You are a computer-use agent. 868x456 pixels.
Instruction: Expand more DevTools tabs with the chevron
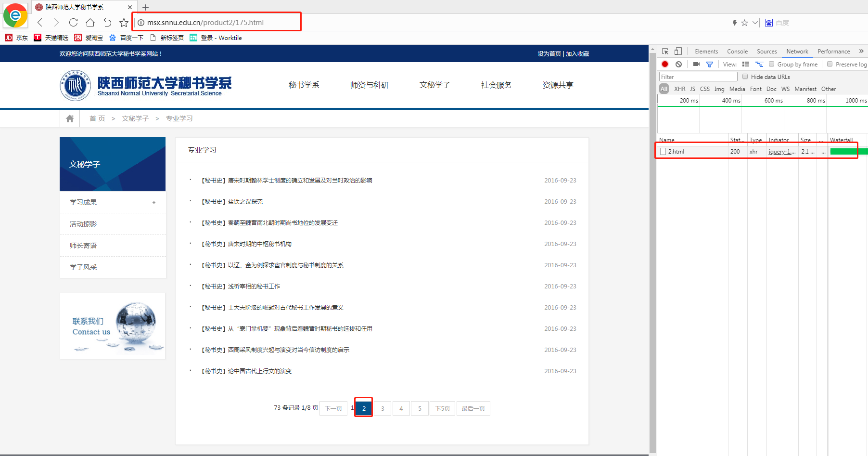point(861,51)
